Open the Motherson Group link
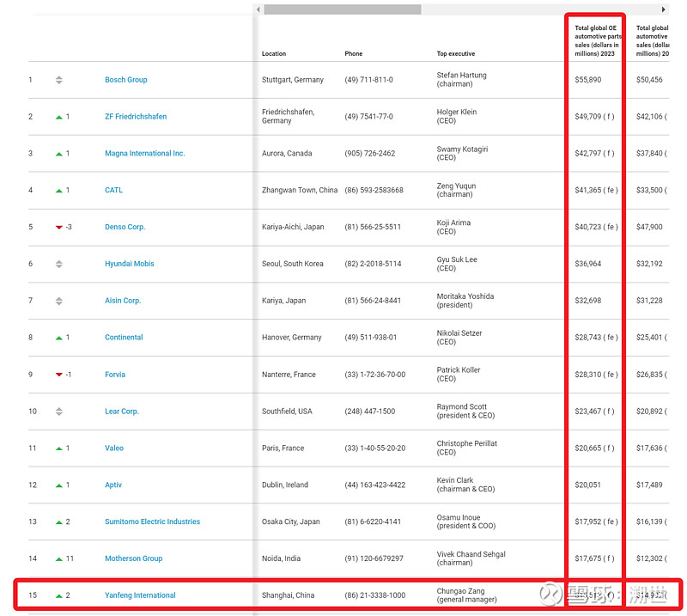Viewport: 687px width, 616px height. (x=133, y=558)
